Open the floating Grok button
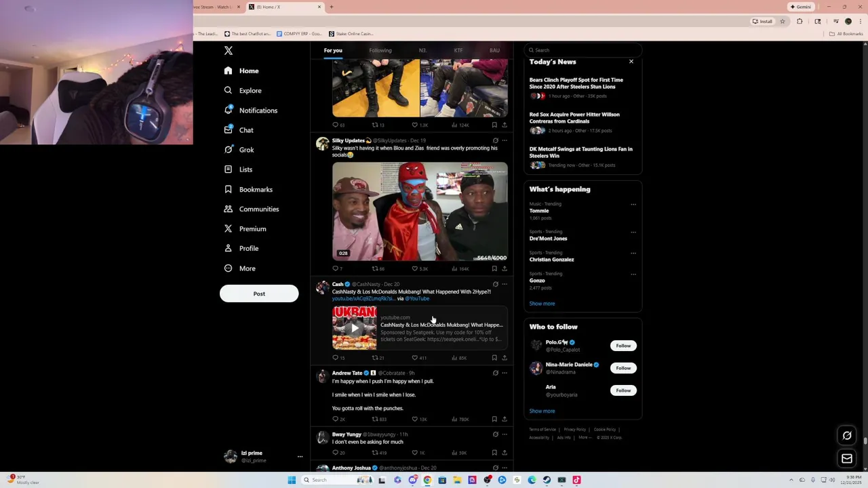Screen dimensions: 868x488 847,436
